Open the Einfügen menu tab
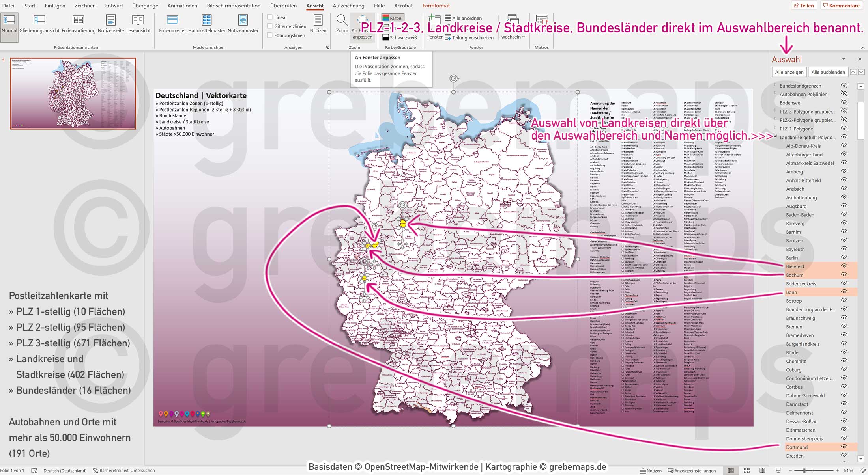 click(x=54, y=6)
